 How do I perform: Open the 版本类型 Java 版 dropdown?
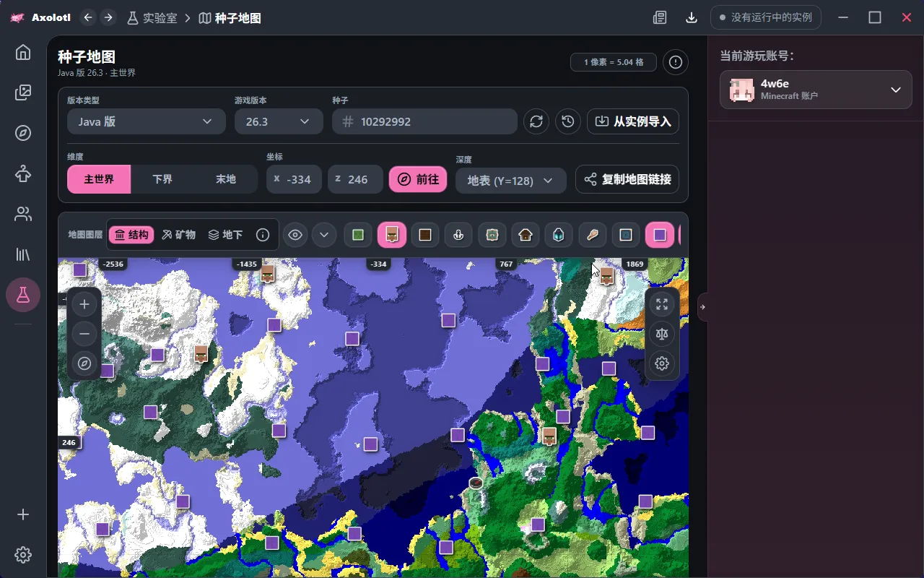(x=146, y=121)
